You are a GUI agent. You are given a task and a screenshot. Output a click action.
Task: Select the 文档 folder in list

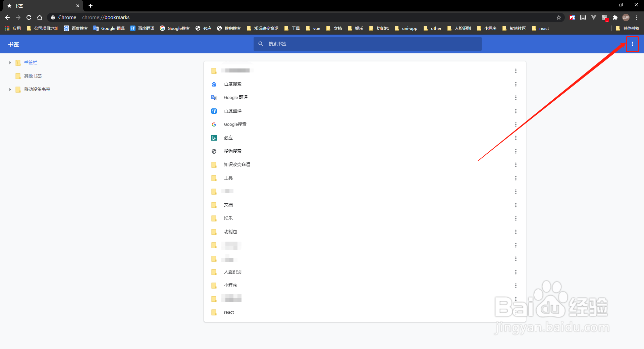click(365, 205)
